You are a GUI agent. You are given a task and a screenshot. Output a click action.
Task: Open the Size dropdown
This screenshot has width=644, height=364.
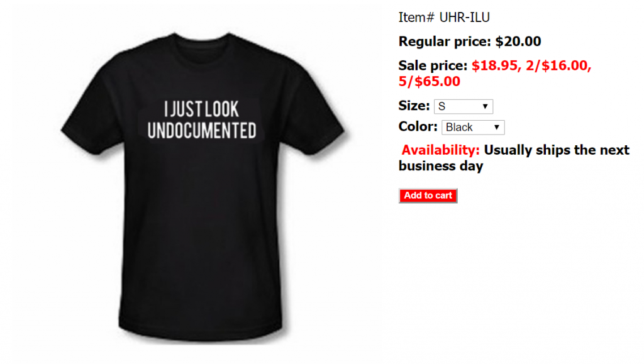pos(464,107)
